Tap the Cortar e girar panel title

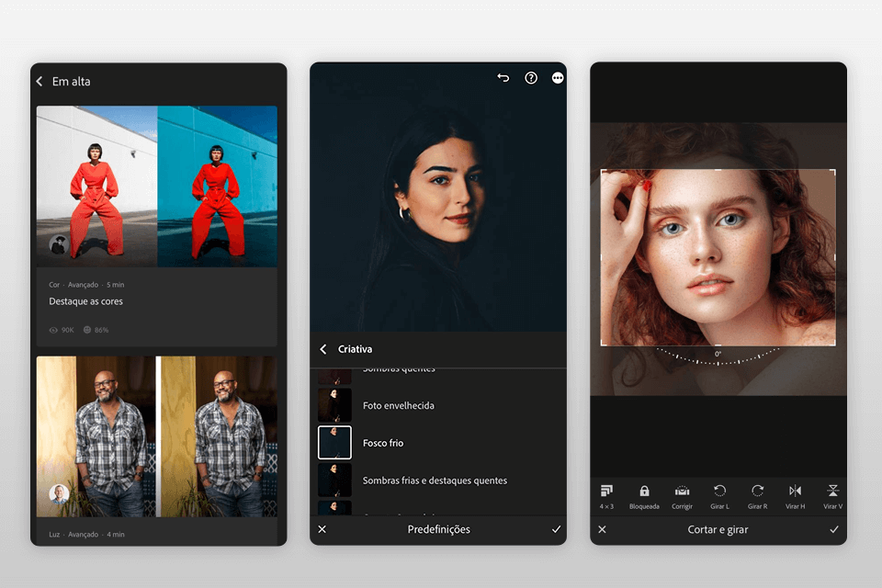tap(718, 529)
